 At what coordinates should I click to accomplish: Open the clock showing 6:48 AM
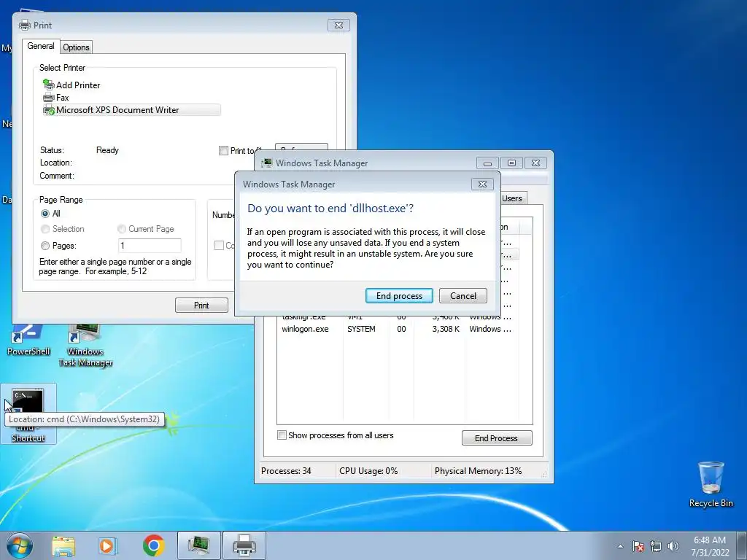[x=710, y=545]
